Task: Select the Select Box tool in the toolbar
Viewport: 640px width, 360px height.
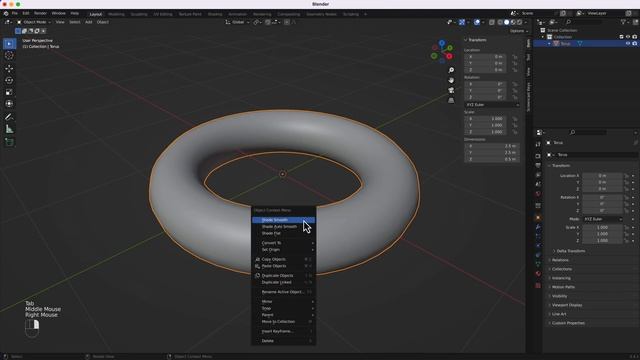Action: pos(9,44)
